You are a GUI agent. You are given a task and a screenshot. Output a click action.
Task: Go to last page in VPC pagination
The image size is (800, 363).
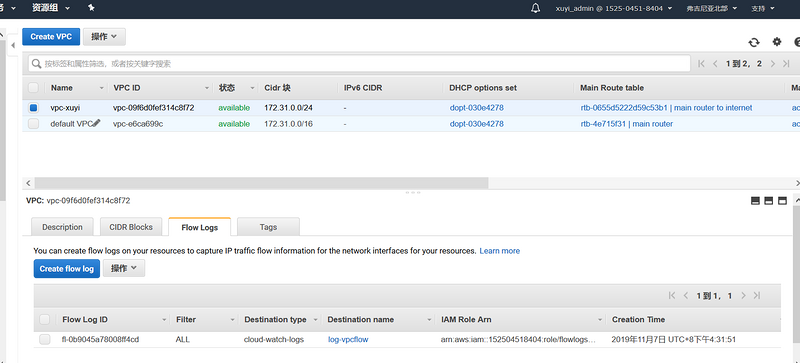click(x=786, y=63)
